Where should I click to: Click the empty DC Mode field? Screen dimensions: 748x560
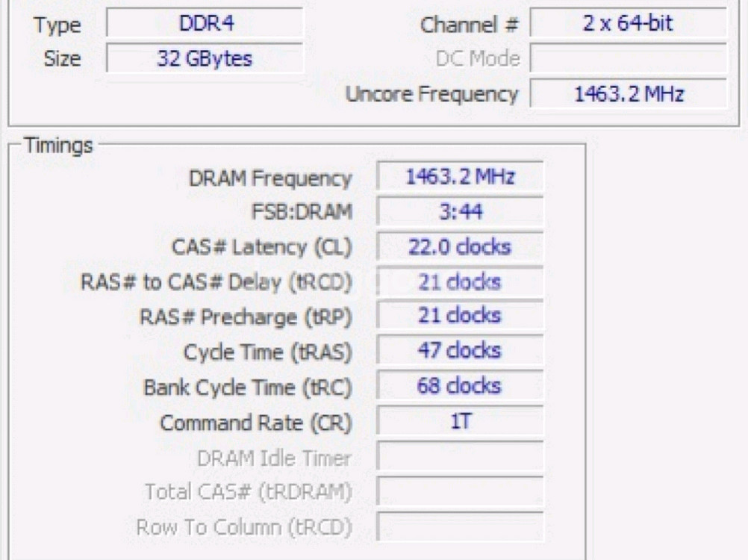[628, 58]
